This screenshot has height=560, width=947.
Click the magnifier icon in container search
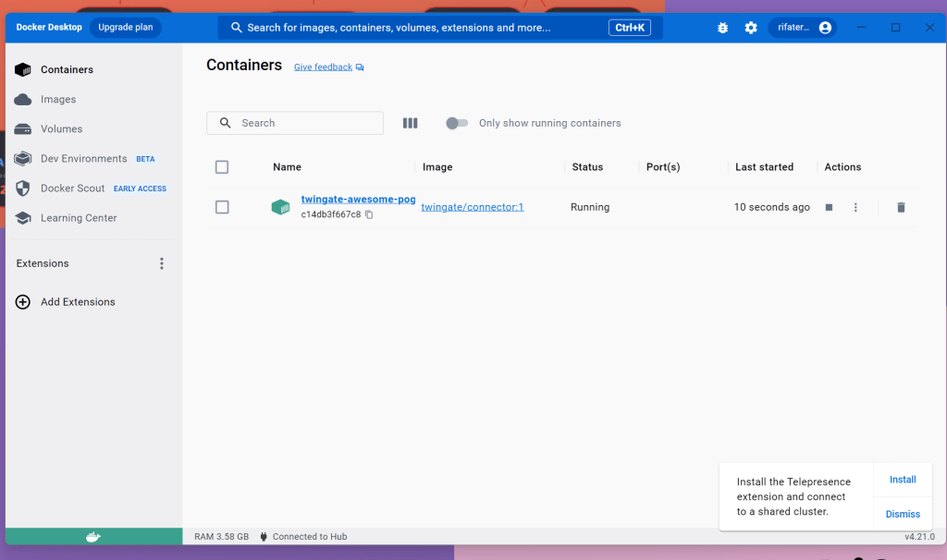(x=226, y=123)
